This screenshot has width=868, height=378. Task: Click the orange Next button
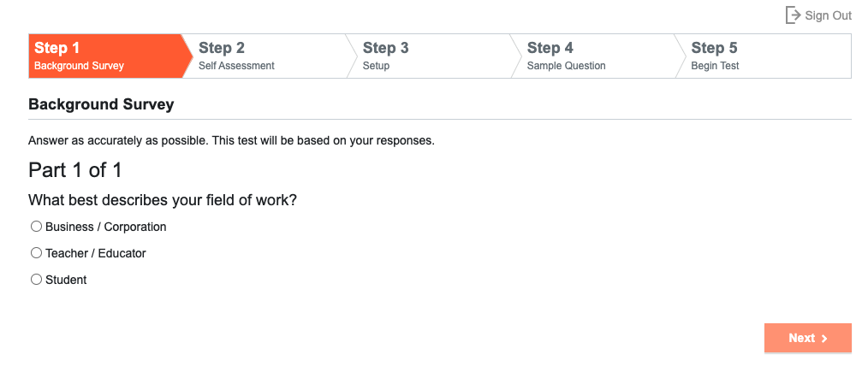[x=808, y=338]
